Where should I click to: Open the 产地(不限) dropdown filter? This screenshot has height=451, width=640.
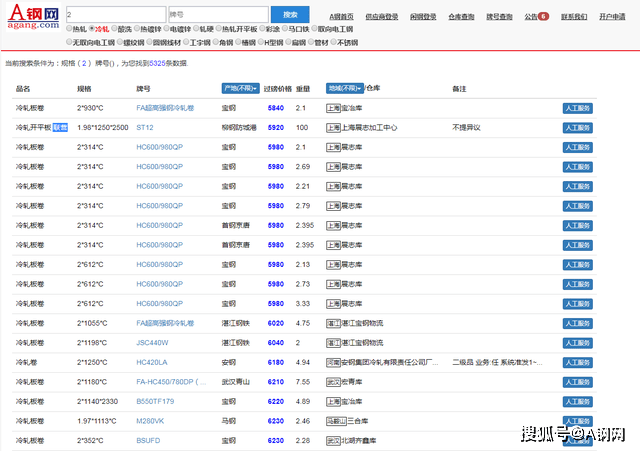[x=240, y=89]
